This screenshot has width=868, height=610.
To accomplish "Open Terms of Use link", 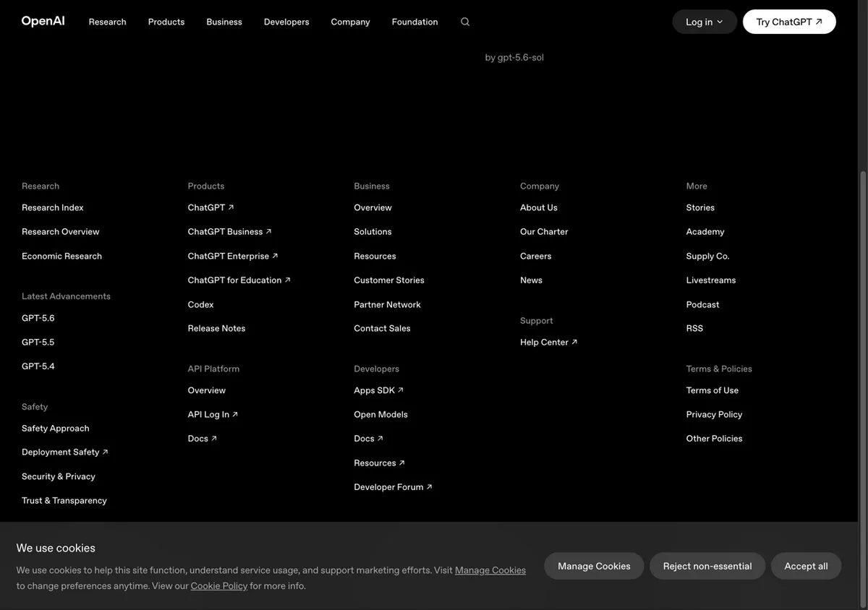I will (x=712, y=390).
